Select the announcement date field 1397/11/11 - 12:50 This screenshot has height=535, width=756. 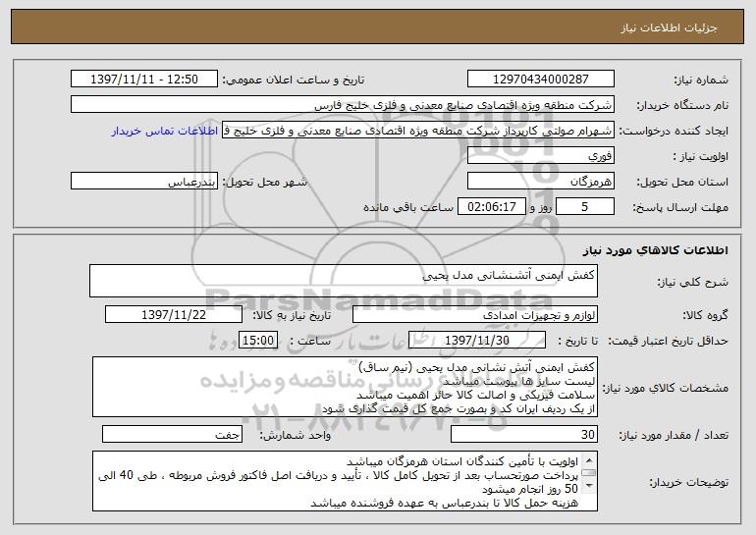tap(144, 79)
